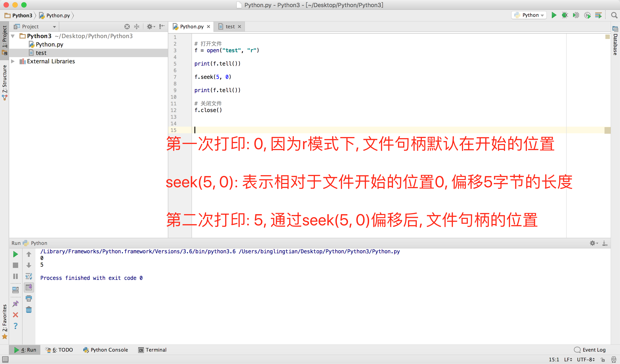
Task: Run with Coverage icon in top toolbar
Action: 576,15
